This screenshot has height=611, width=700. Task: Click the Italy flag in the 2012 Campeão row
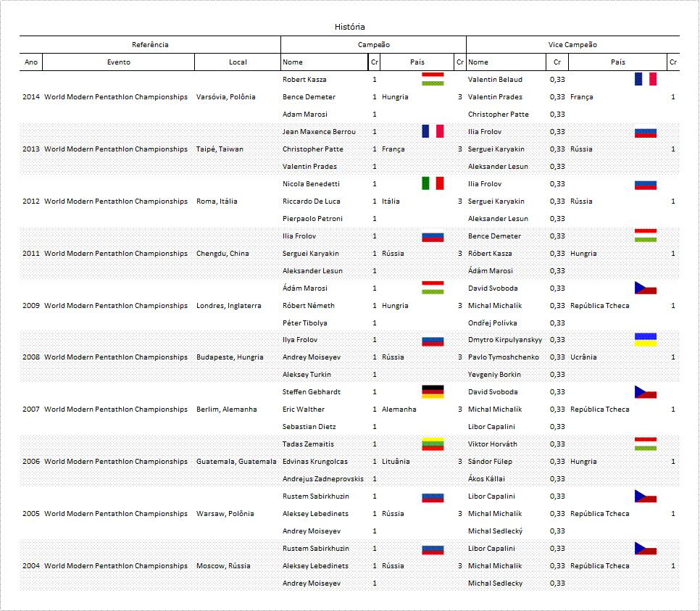[433, 183]
